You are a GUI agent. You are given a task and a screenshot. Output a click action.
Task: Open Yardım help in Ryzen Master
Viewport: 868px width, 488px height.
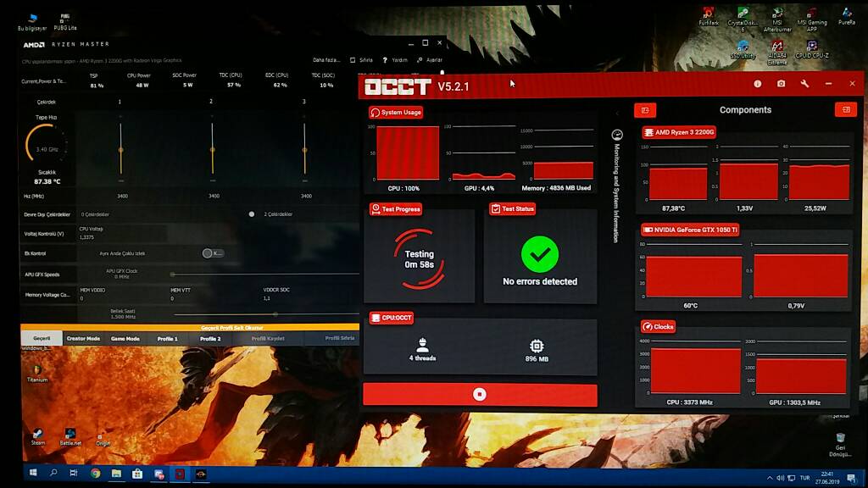pyautogui.click(x=395, y=60)
